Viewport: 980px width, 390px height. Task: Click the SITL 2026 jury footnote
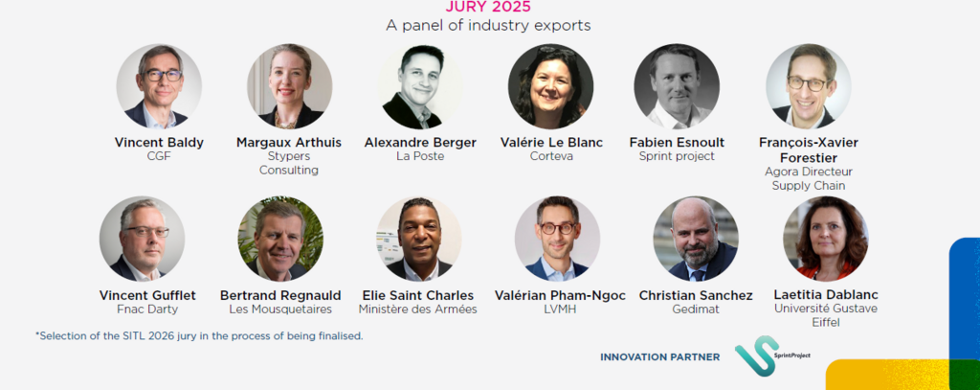pos(199,336)
